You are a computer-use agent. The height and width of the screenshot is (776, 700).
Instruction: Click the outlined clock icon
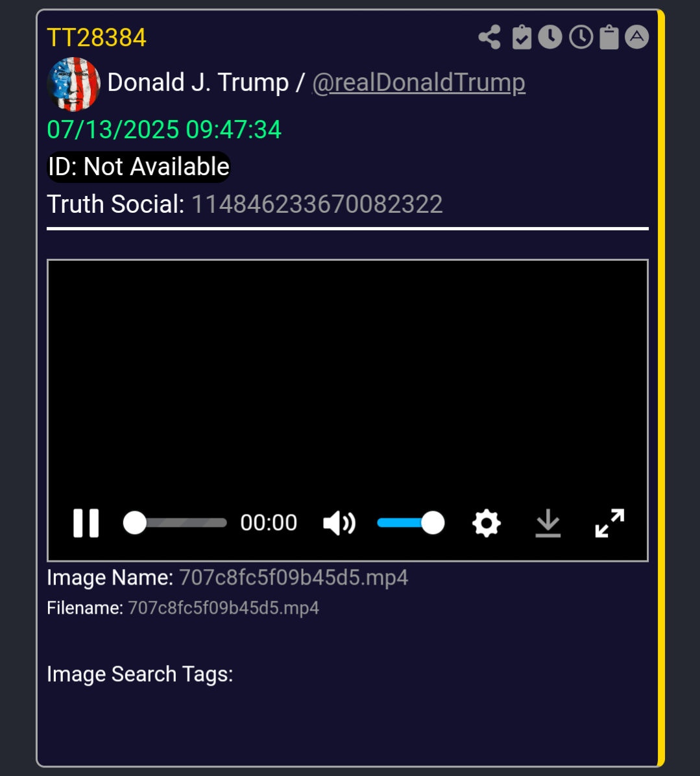[581, 37]
